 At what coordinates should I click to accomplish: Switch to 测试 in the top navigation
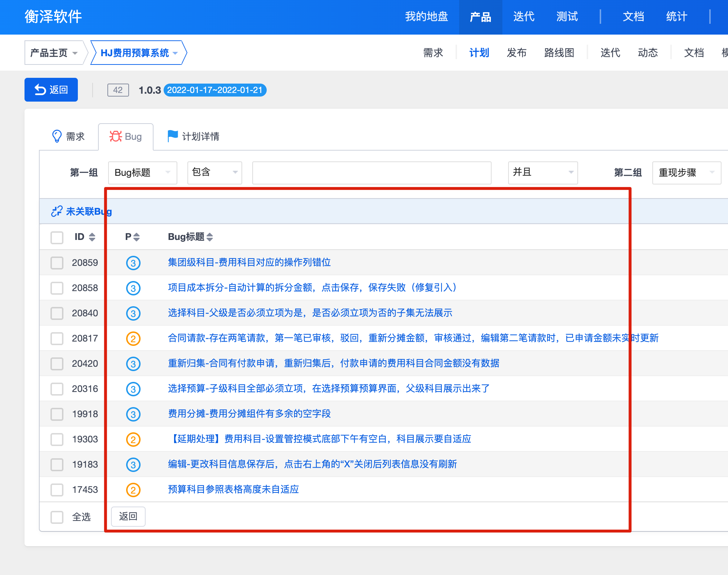[567, 17]
